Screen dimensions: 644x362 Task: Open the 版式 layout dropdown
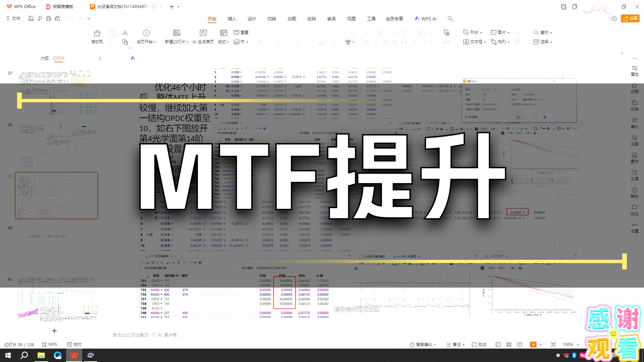[223, 42]
